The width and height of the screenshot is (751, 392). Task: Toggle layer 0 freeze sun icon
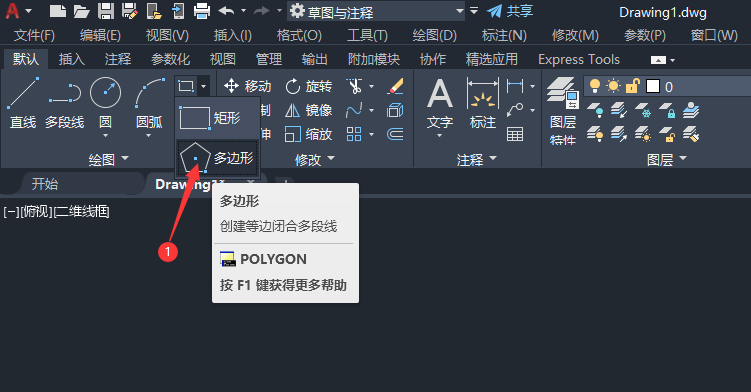tap(613, 86)
